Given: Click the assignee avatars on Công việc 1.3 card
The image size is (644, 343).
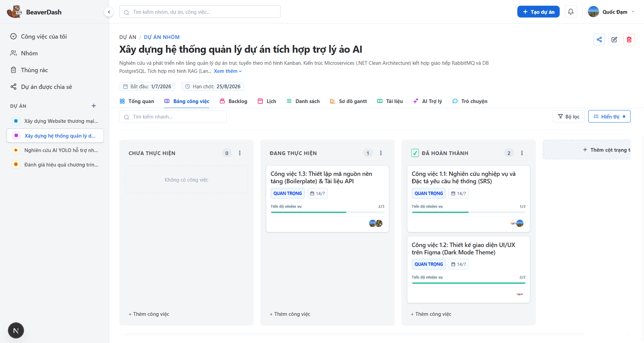Looking at the screenshot, I should (x=376, y=224).
